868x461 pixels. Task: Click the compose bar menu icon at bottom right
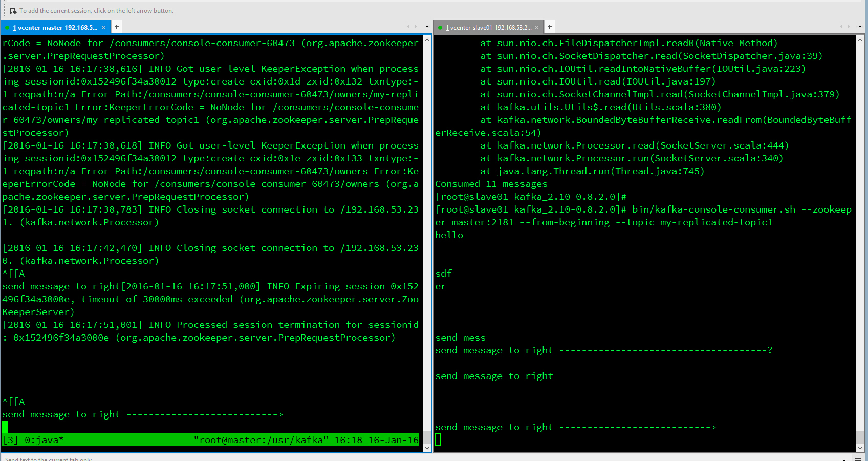click(858, 459)
